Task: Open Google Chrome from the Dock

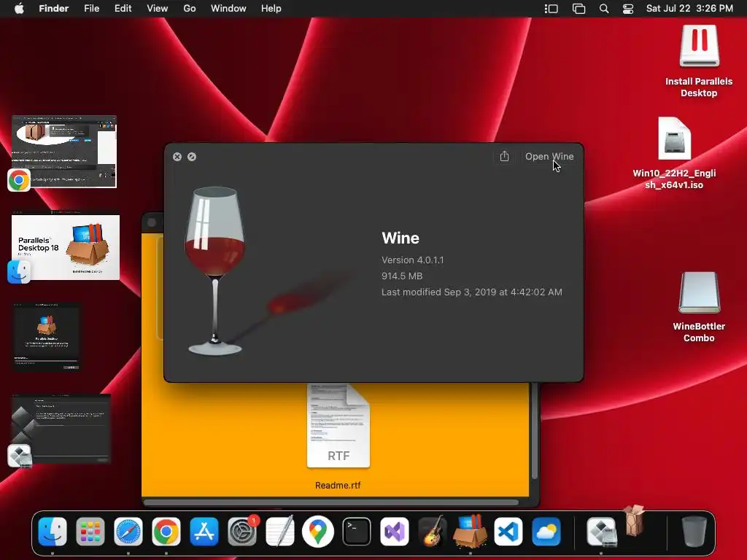Action: pos(166,532)
